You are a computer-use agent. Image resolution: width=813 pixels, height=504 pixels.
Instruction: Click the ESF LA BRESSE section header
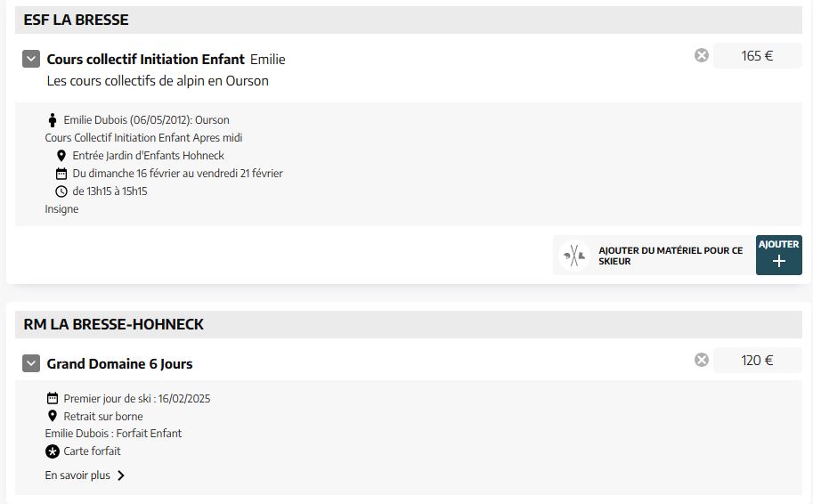point(409,20)
